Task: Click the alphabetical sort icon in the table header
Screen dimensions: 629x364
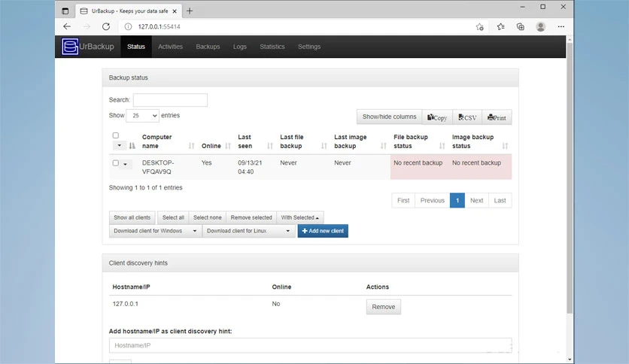Action: (x=132, y=145)
